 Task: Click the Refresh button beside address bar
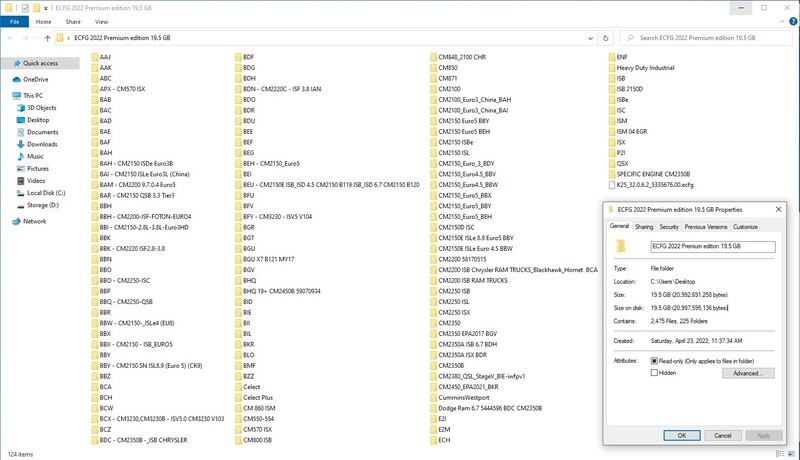(x=607, y=38)
